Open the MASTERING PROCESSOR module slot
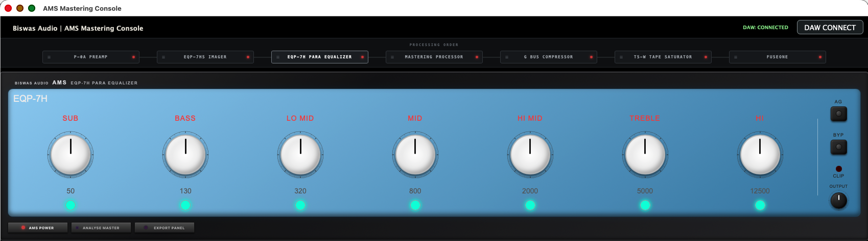The image size is (868, 241). [x=434, y=57]
